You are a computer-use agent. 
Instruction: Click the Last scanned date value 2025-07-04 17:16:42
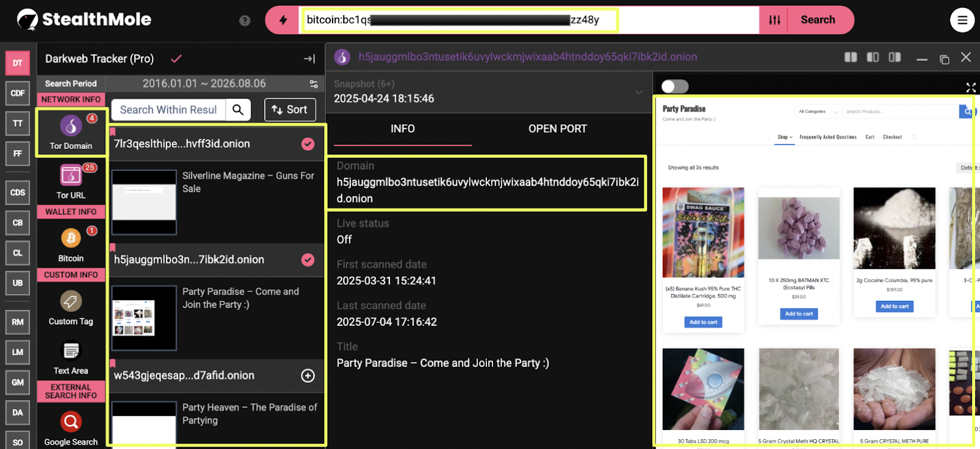pyautogui.click(x=387, y=322)
